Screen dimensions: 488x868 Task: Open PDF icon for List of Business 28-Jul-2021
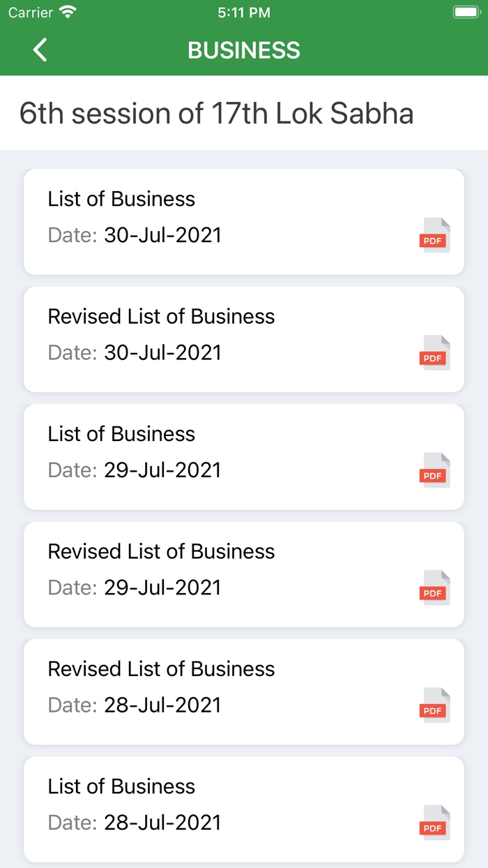[x=434, y=823]
